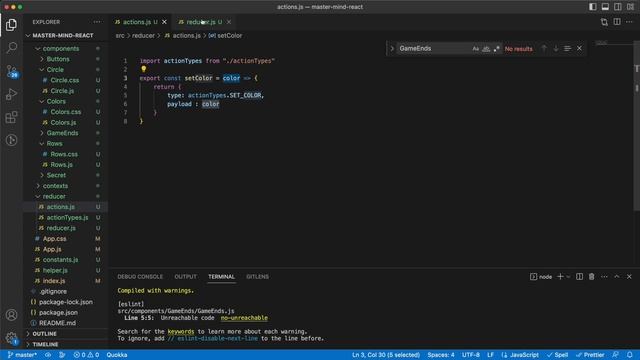The image size is (640, 360).
Task: Expand the replace field chevron
Action: tap(392, 49)
